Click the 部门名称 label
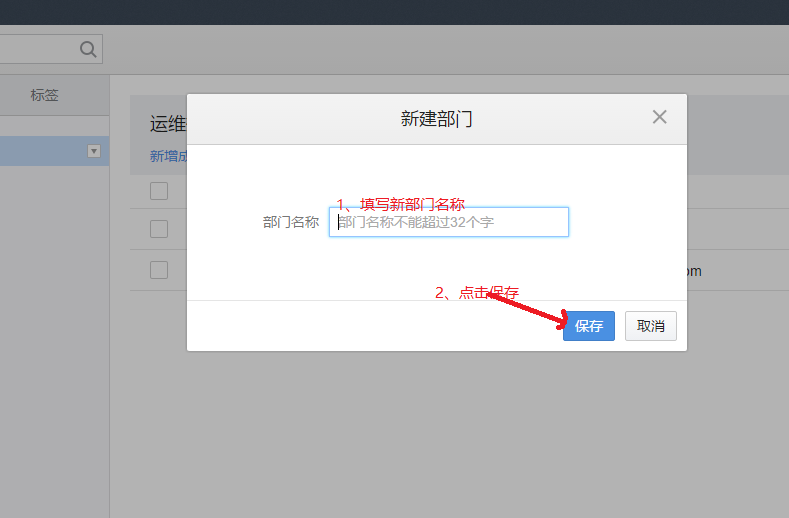 click(291, 222)
